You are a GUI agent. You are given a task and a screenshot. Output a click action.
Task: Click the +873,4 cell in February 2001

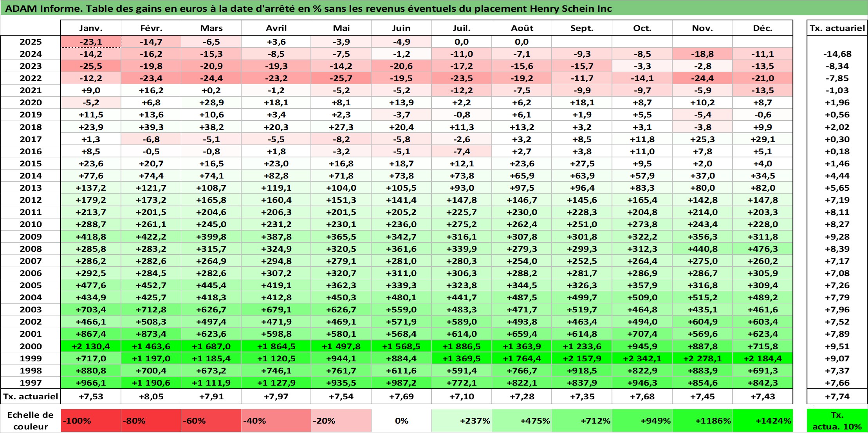coord(151,334)
